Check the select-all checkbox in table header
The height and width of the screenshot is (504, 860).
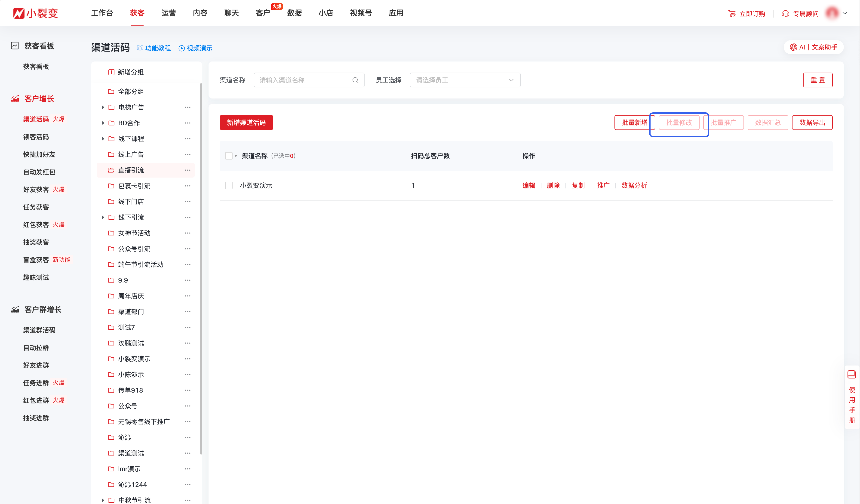[x=229, y=156]
